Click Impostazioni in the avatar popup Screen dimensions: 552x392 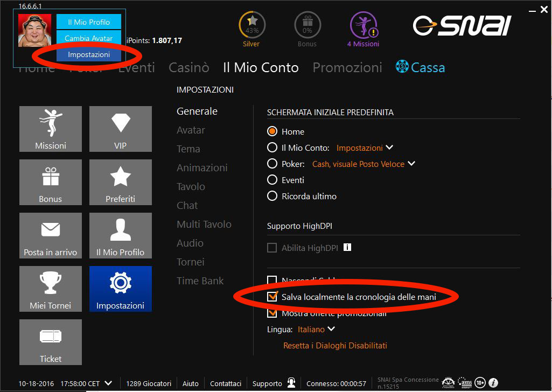pos(89,54)
